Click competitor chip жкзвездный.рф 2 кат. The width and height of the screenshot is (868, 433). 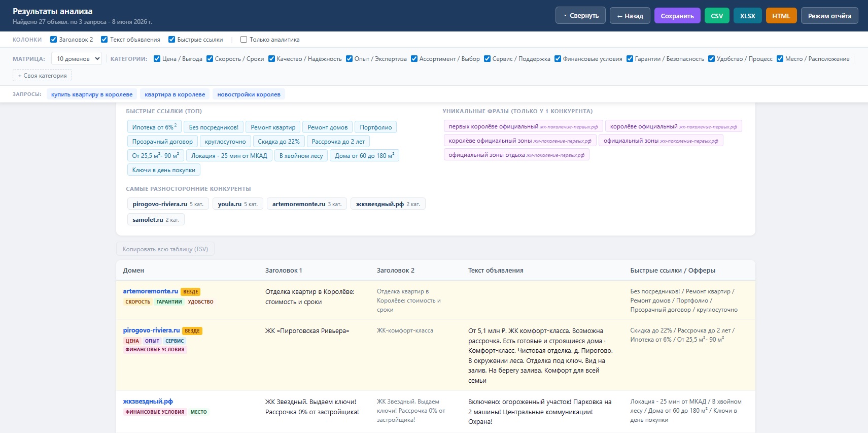(x=388, y=204)
